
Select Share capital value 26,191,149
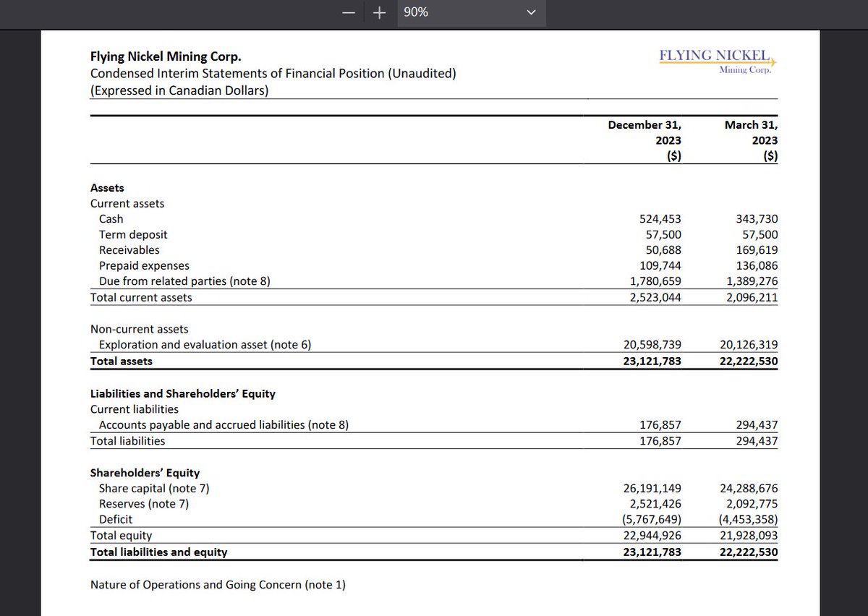click(x=652, y=489)
